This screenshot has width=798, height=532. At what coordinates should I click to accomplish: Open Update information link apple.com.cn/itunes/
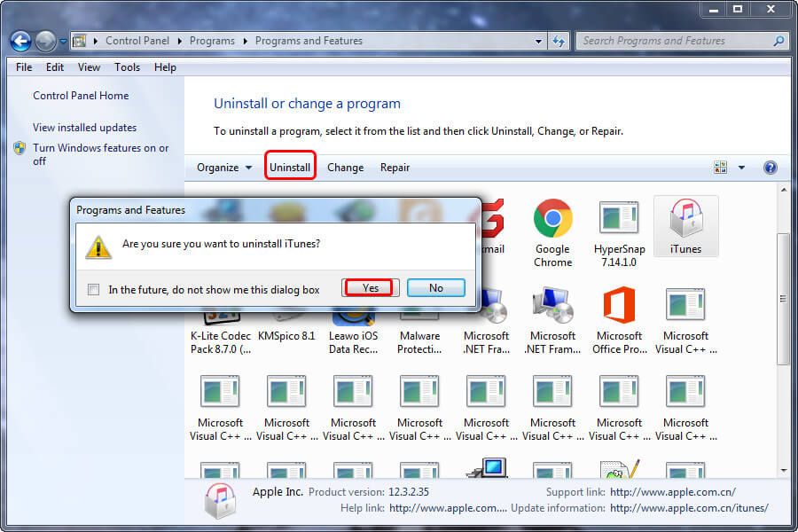point(689,508)
